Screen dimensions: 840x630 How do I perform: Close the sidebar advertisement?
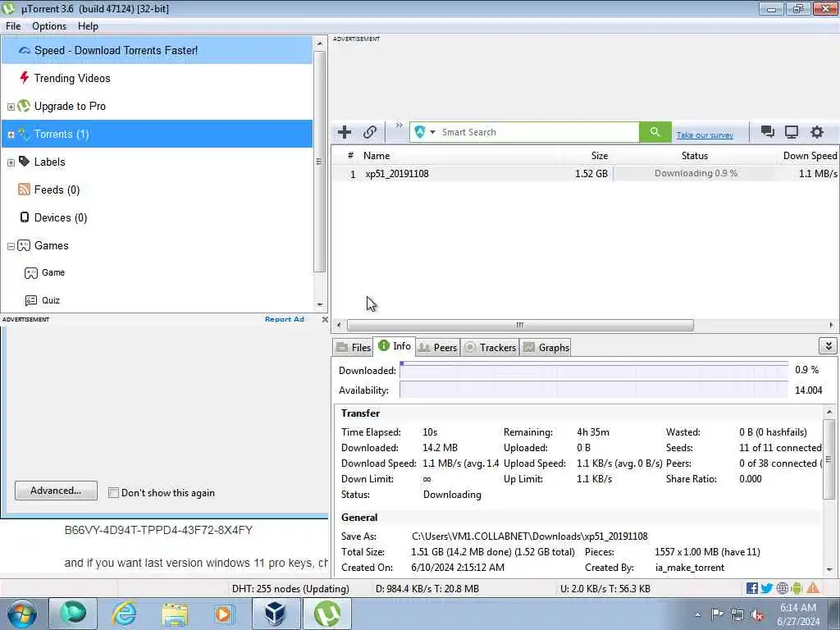(x=325, y=319)
